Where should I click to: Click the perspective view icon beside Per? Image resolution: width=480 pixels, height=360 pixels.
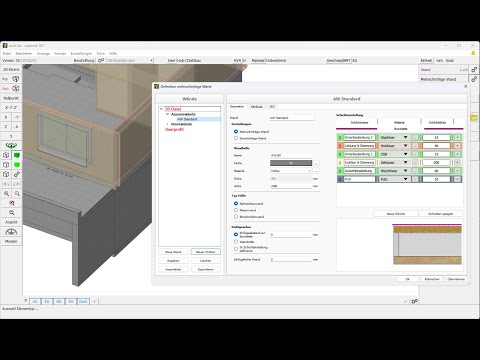point(16,79)
